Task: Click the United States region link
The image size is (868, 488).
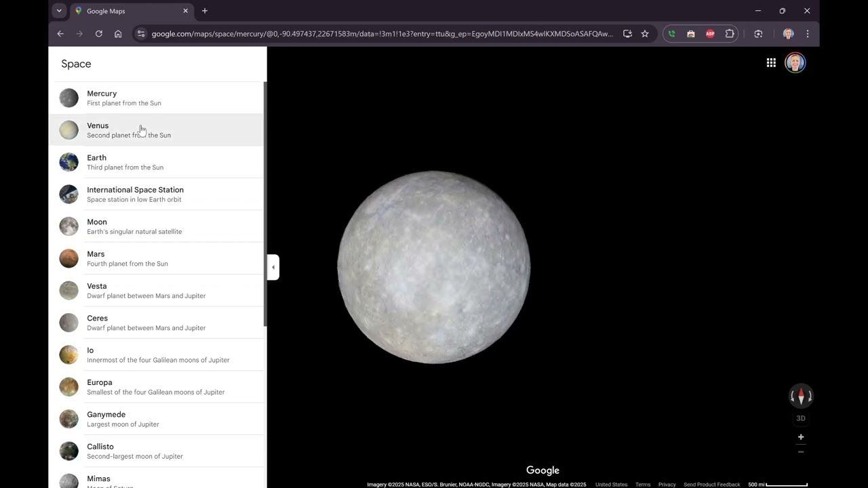Action: coord(612,485)
